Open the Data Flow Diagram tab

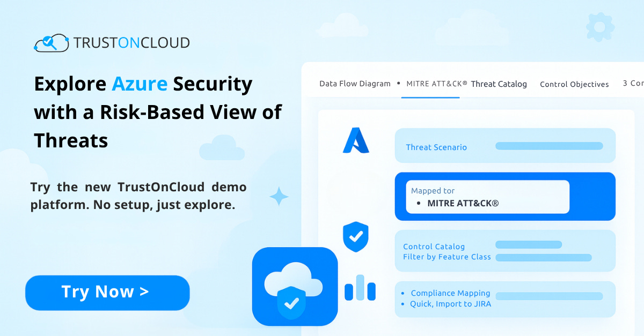tap(355, 84)
